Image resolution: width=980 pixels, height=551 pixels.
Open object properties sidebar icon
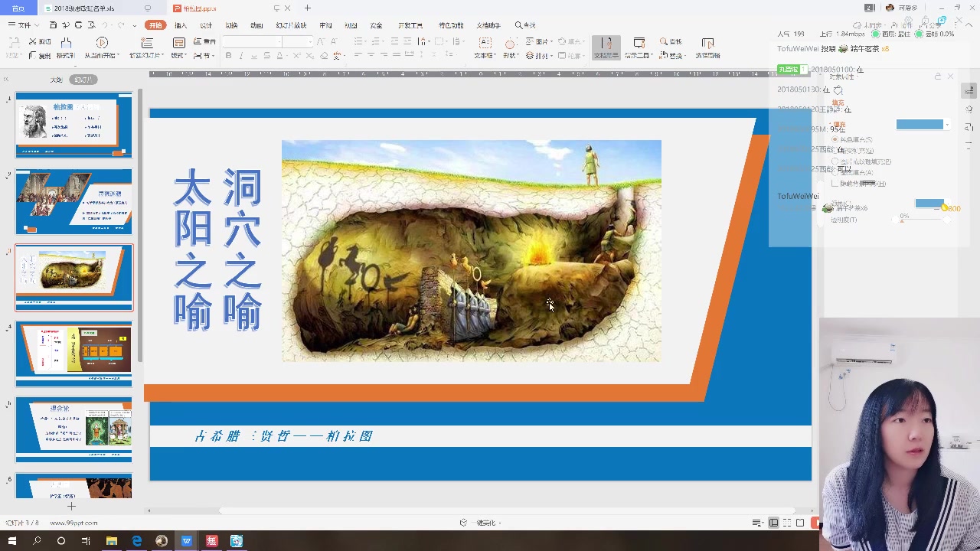click(969, 91)
